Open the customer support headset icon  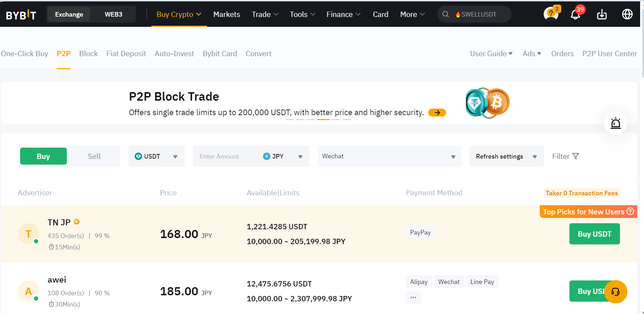tap(615, 292)
